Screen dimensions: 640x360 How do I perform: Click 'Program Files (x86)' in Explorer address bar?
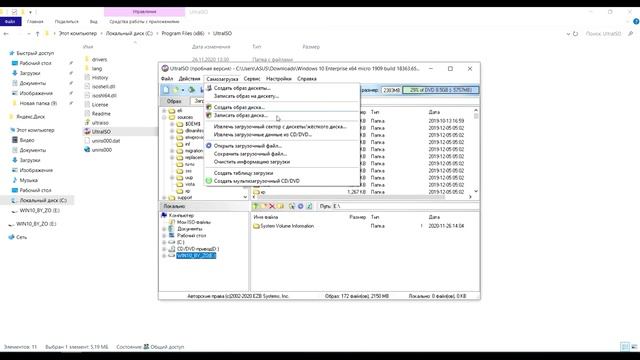182,33
